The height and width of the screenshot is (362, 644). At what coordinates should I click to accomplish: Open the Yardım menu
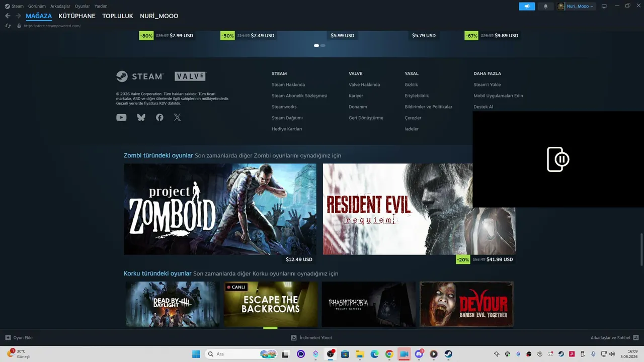tap(101, 7)
